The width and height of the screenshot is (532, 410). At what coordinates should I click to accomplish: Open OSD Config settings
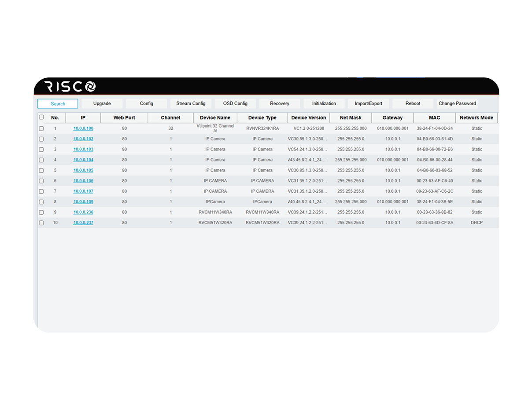[x=235, y=104]
